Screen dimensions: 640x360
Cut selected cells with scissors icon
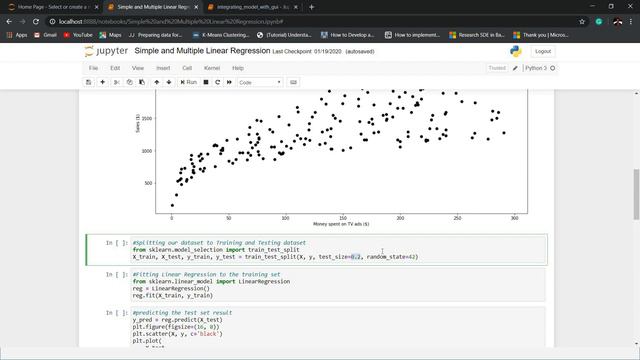[117, 82]
